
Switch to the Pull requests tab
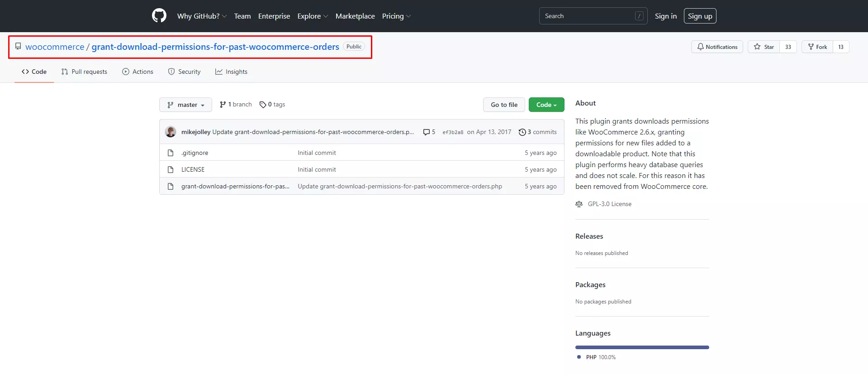click(84, 72)
